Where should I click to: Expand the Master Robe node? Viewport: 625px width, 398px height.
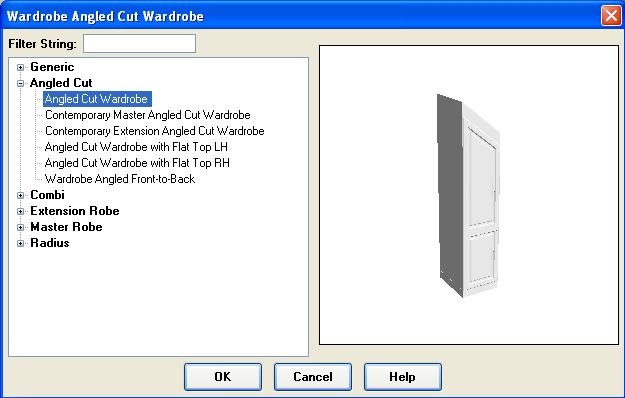[21, 227]
